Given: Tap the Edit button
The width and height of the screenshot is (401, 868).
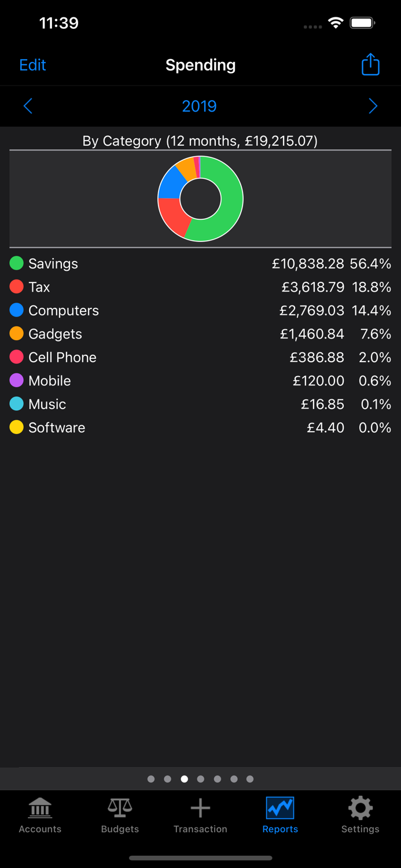Looking at the screenshot, I should (32, 64).
